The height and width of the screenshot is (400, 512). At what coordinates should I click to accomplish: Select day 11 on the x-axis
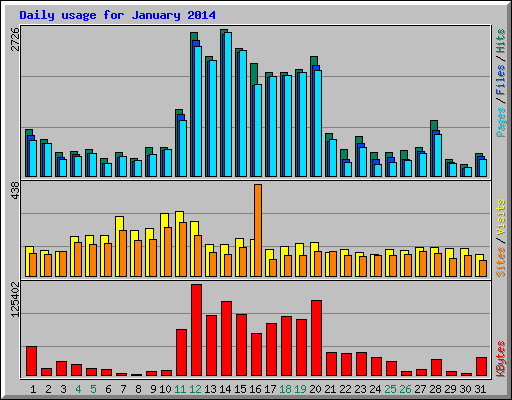[x=180, y=389]
